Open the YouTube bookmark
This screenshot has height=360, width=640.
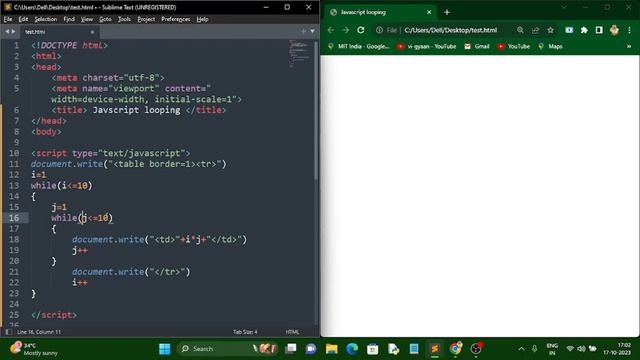click(x=513, y=47)
